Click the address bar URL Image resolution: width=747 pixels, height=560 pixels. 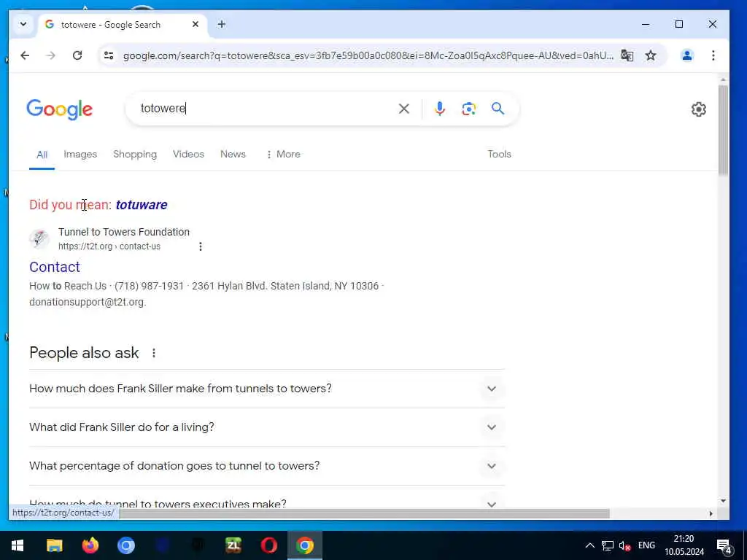click(368, 55)
